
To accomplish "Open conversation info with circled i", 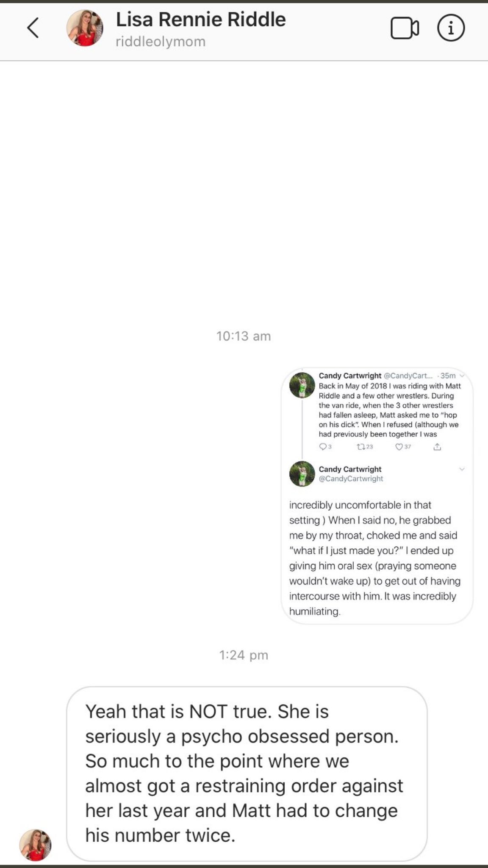I will (x=451, y=28).
